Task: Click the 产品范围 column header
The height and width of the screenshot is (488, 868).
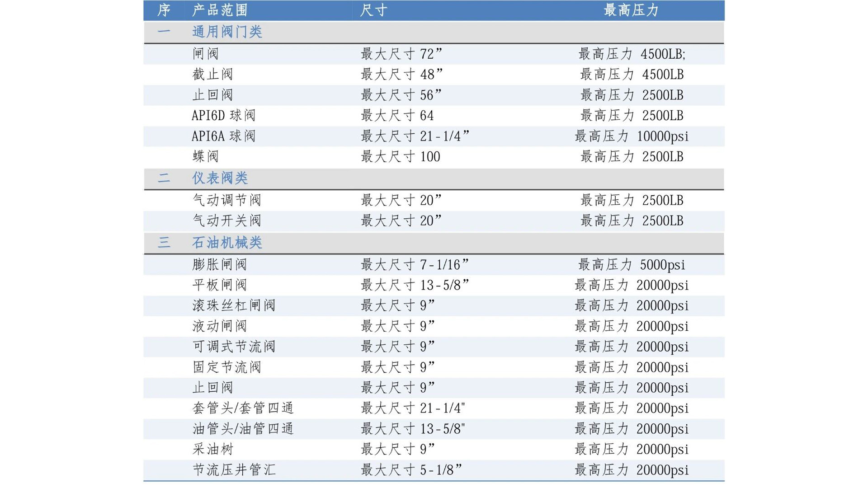Action: click(x=220, y=10)
